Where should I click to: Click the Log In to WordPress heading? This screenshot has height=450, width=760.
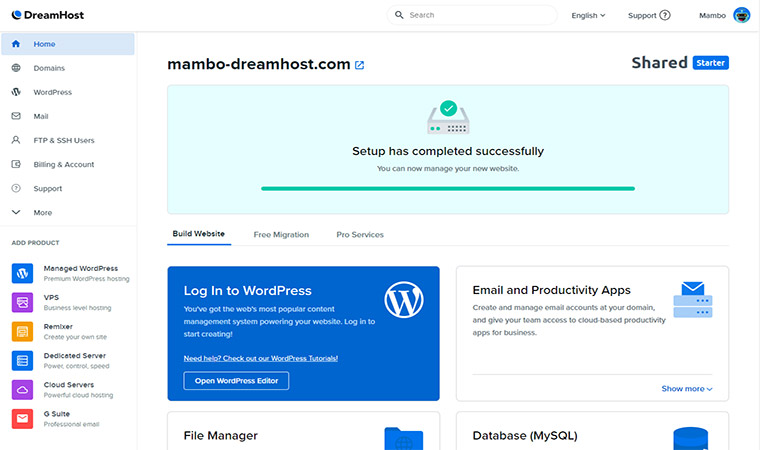pyautogui.click(x=247, y=290)
